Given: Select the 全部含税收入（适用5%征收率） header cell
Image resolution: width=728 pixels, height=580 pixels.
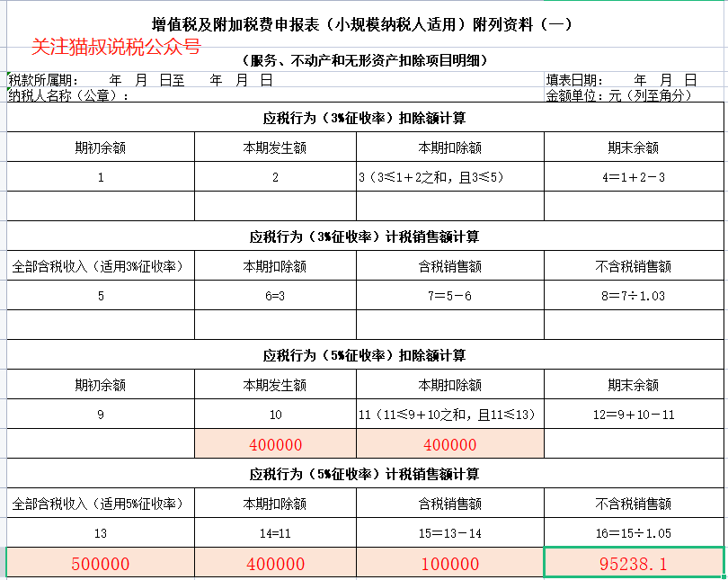Looking at the screenshot, I should pyautogui.click(x=101, y=504).
